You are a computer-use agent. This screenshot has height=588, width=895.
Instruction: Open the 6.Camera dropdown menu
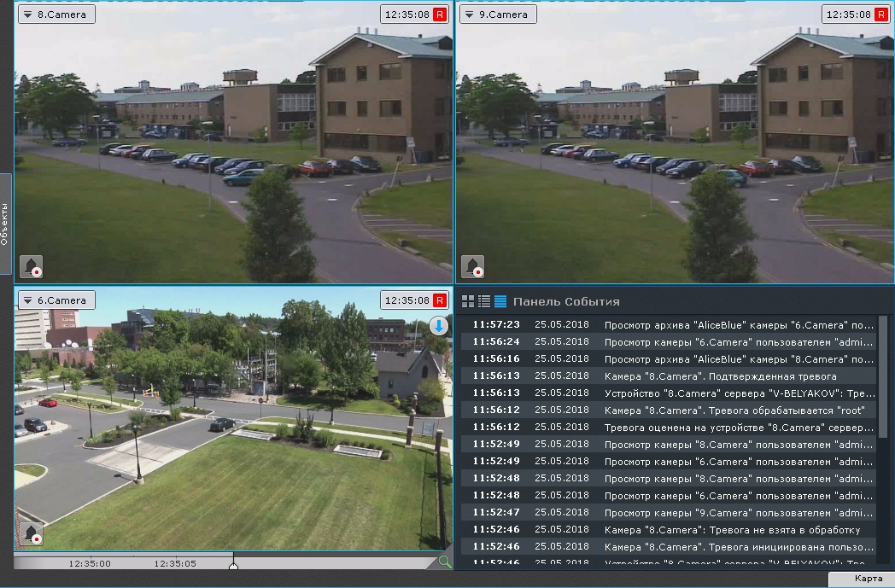tap(28, 300)
